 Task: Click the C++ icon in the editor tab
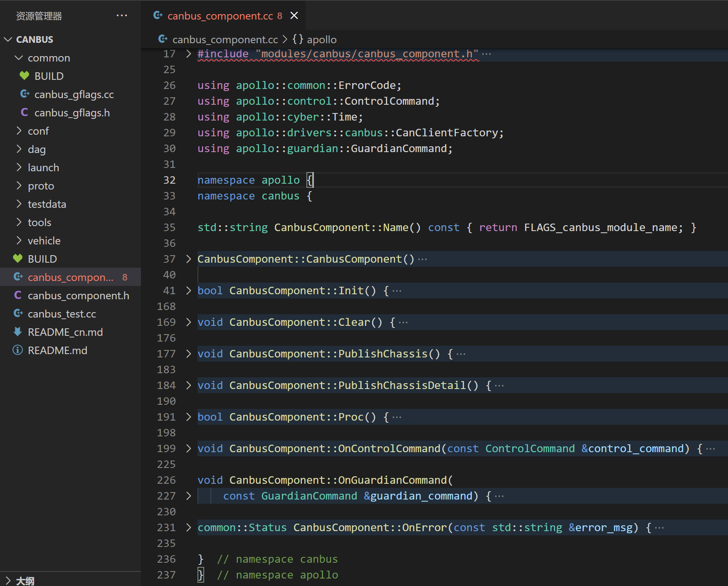click(x=158, y=15)
